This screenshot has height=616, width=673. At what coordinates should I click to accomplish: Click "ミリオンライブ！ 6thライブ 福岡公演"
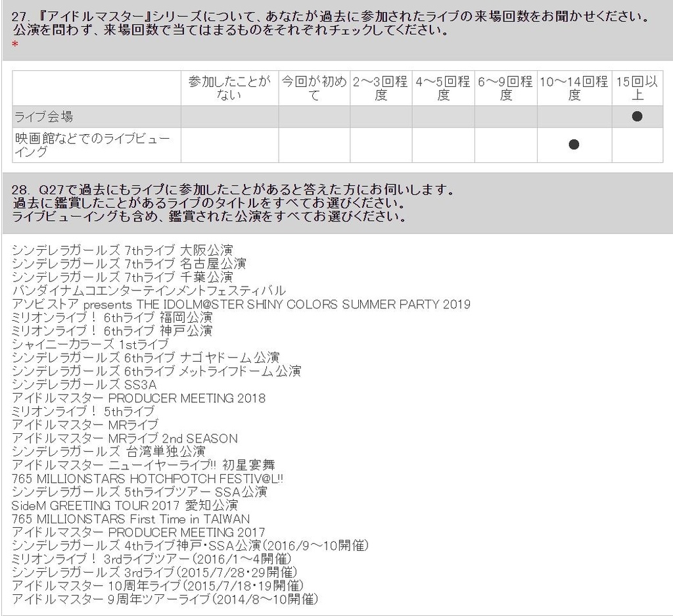112,318
